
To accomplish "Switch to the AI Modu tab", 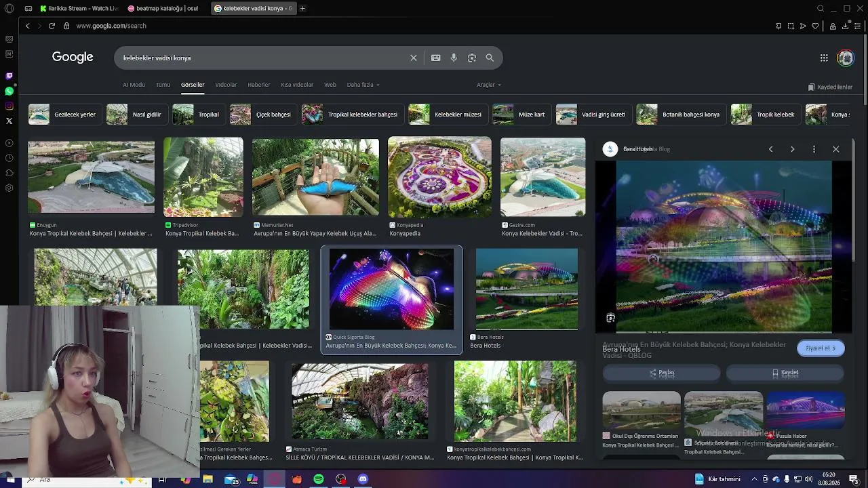I will pyautogui.click(x=134, y=85).
